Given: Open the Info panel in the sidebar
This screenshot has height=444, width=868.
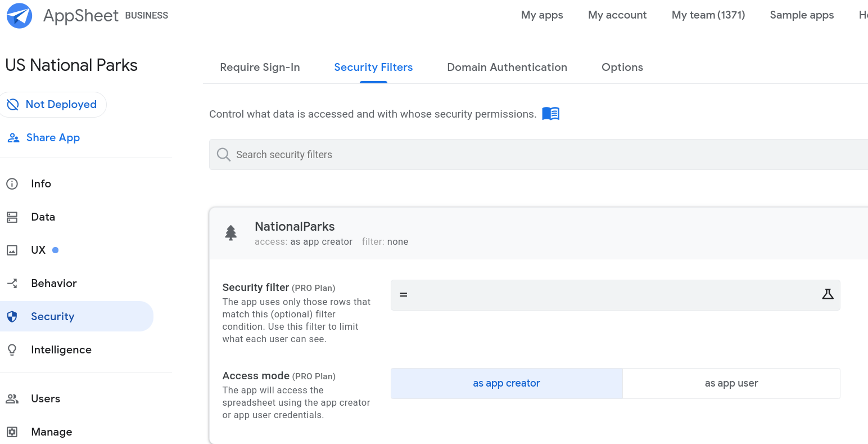Looking at the screenshot, I should tap(12, 183).
